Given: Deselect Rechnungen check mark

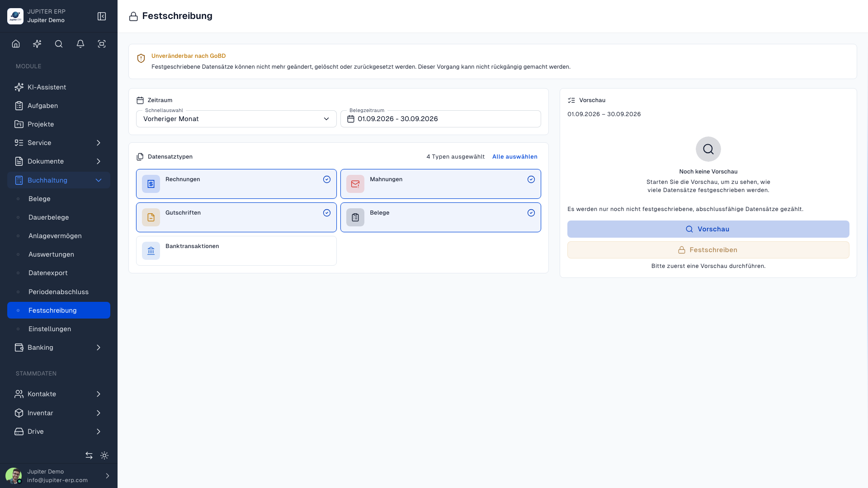Looking at the screenshot, I should [327, 179].
